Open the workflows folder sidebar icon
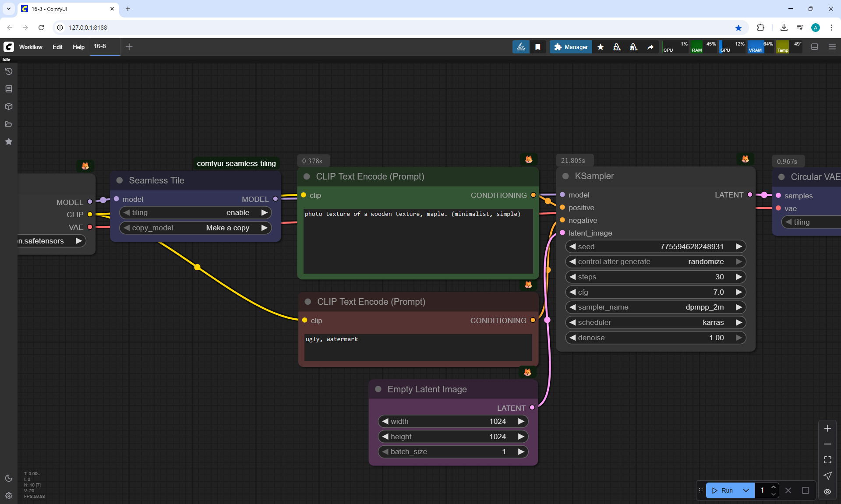 click(9, 124)
